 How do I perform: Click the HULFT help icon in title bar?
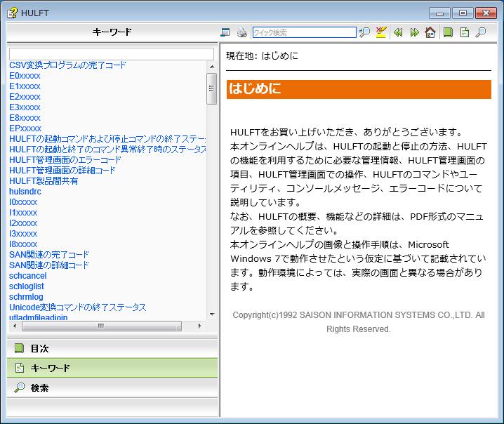point(12,13)
